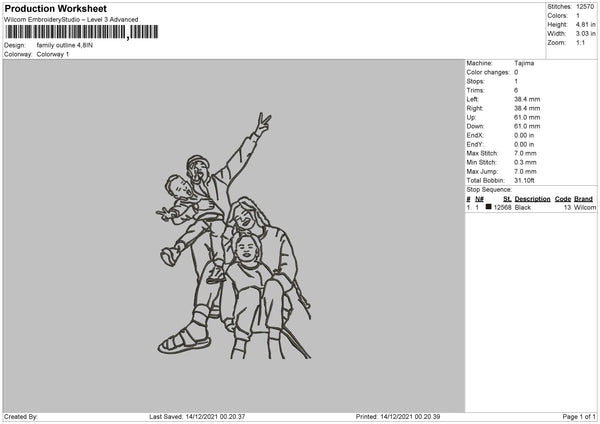Image resolution: width=600 pixels, height=424 pixels.
Task: Click the Machine value Tajima
Action: click(524, 63)
